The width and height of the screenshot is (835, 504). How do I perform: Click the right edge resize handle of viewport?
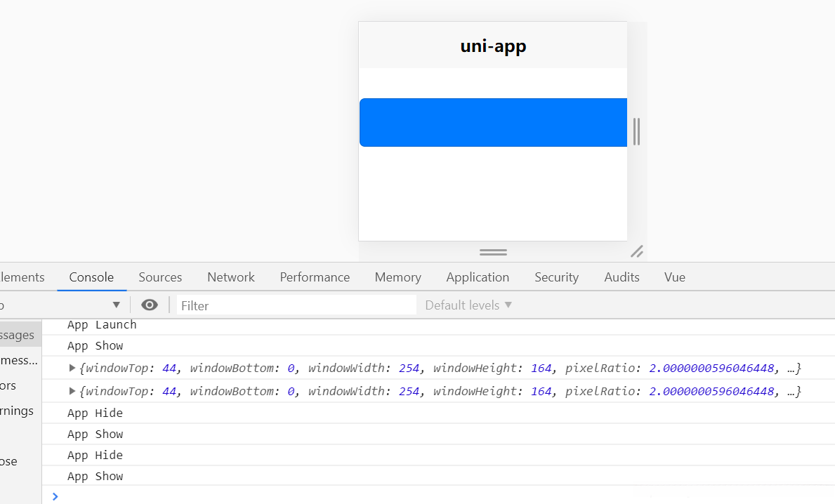[636, 131]
